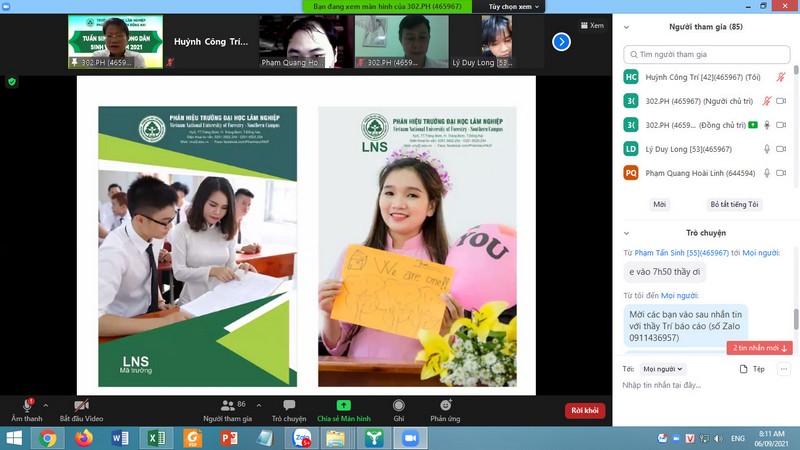Click the green encryption shield icon
800x450 pixels.
pyautogui.click(x=12, y=82)
